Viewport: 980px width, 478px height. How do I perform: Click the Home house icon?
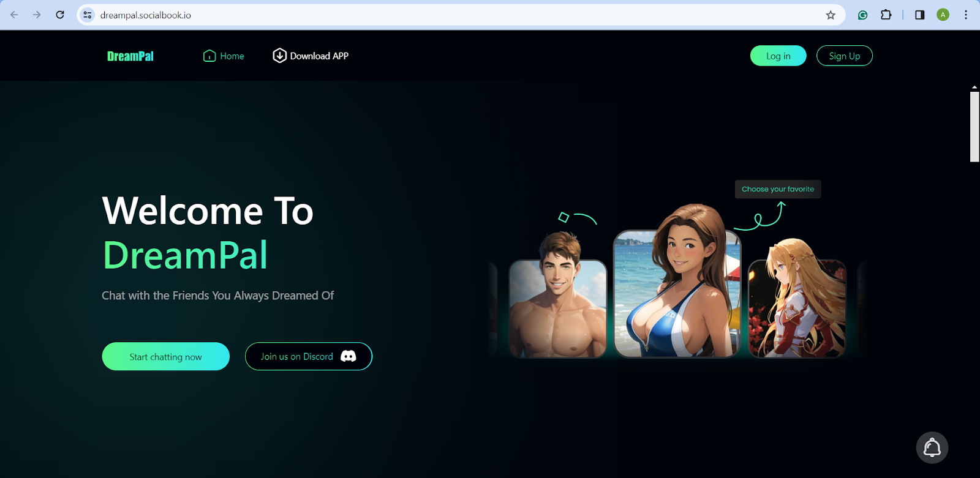(209, 56)
